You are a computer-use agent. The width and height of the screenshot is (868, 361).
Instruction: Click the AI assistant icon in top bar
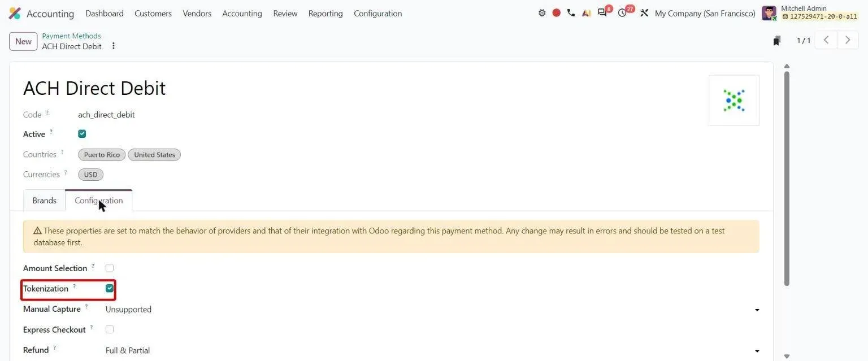click(x=586, y=13)
